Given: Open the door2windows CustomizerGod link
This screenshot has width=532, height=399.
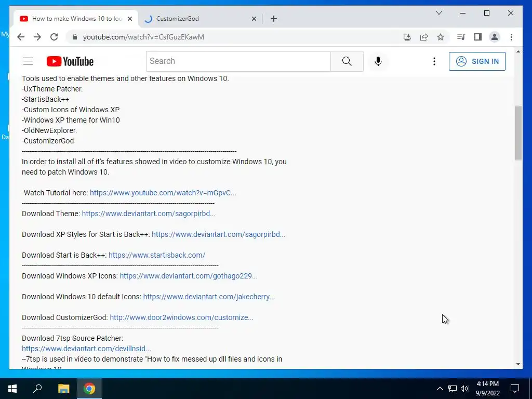Looking at the screenshot, I should click(x=181, y=317).
